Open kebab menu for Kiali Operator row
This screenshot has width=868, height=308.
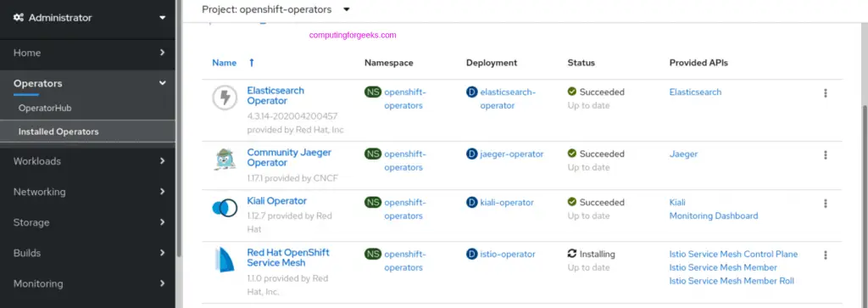point(826,204)
